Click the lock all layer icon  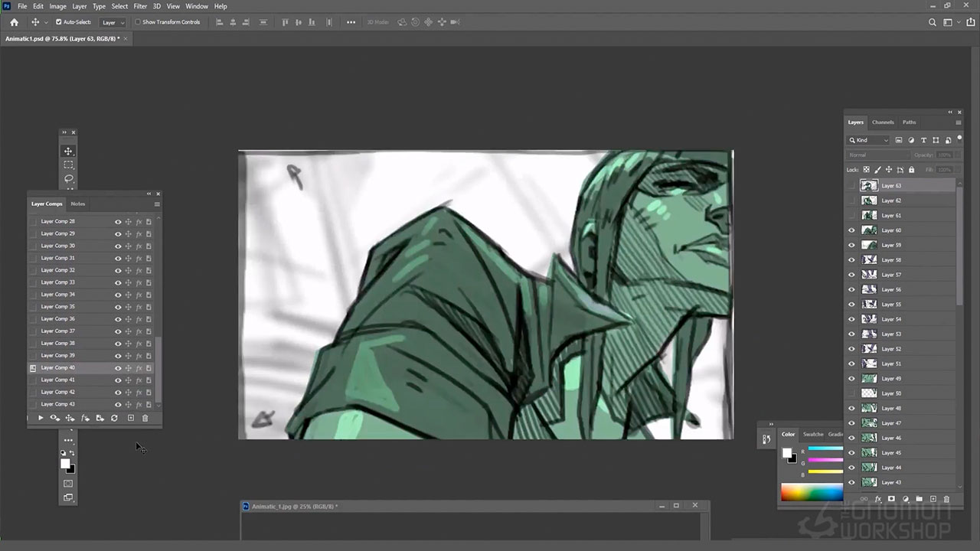(911, 170)
